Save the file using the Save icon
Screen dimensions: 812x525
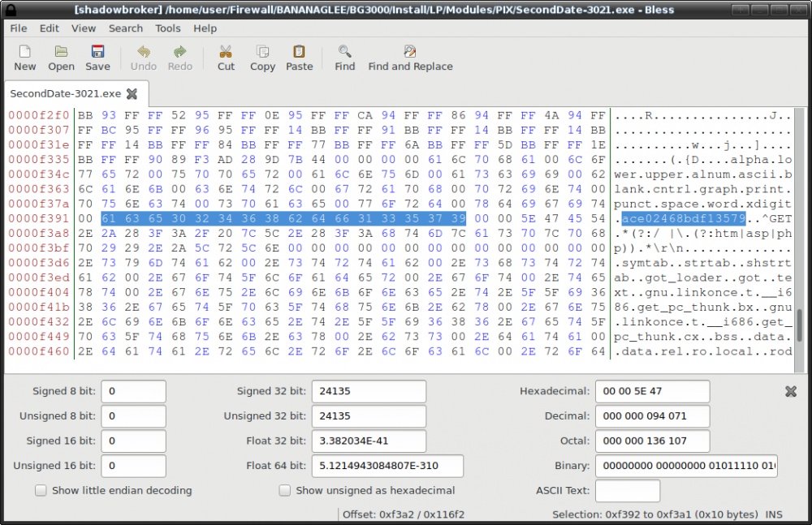coord(97,52)
